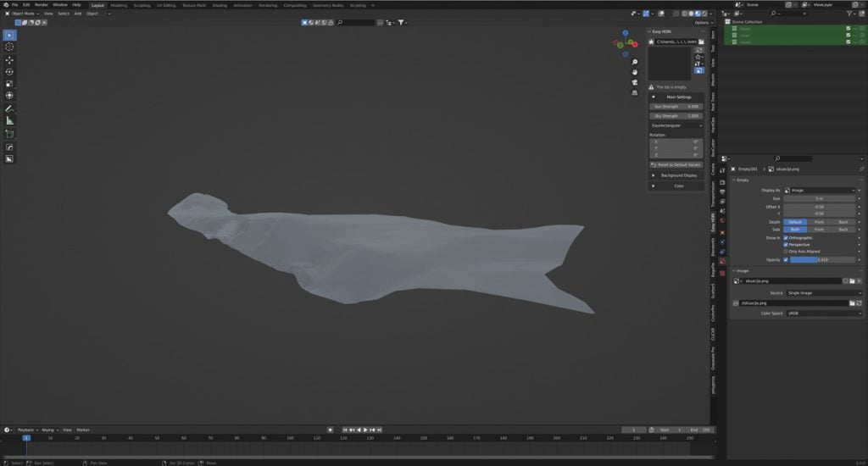
Task: Click Reset to Default Values button
Action: [678, 164]
